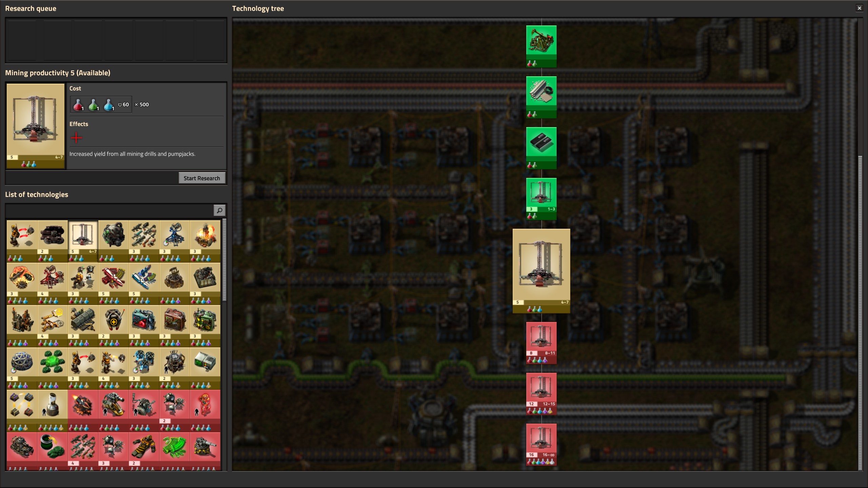Viewport: 868px width, 488px height.
Task: Select red Combat robotics 3 technology
Action: (x=114, y=451)
